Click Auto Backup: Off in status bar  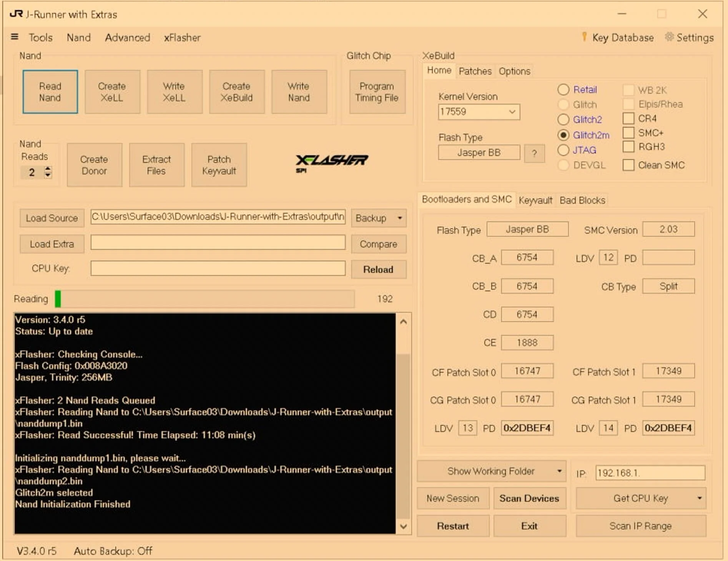(113, 551)
